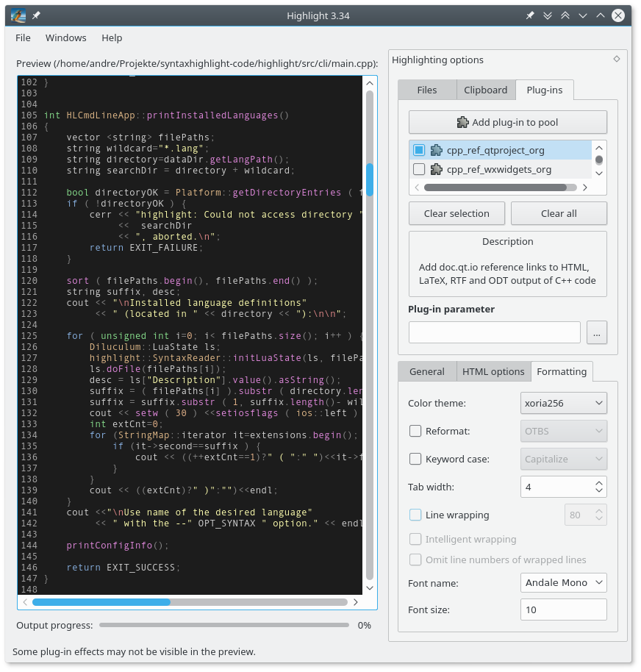
Task: Open the Windows menu
Action: (x=65, y=37)
